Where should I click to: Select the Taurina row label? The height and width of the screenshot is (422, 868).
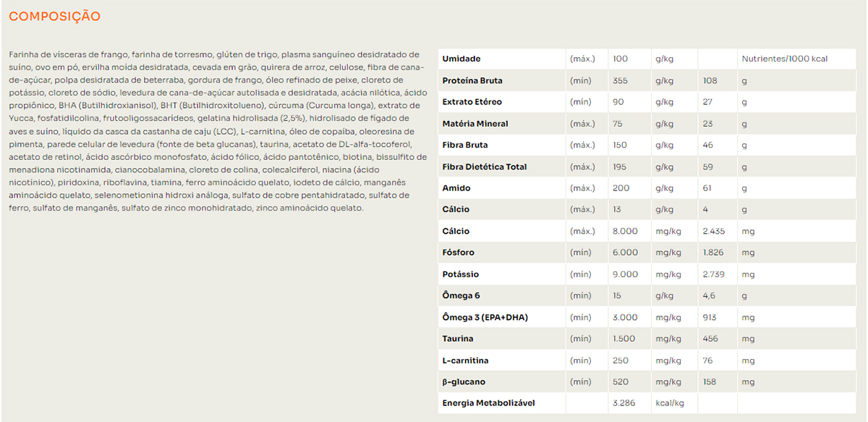point(458,339)
